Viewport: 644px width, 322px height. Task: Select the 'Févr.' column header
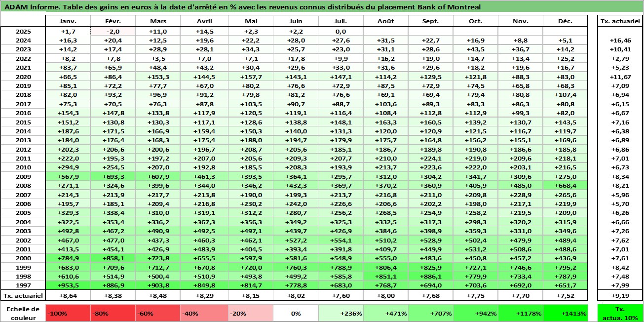113,21
